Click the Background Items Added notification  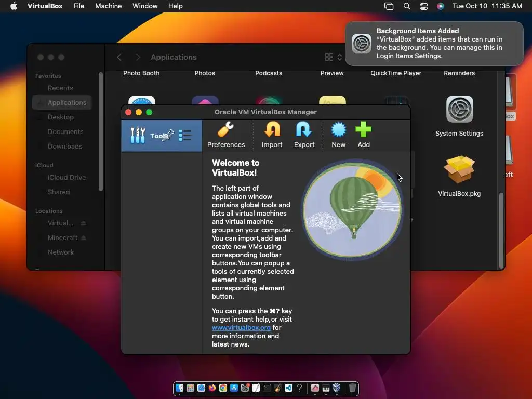[434, 44]
